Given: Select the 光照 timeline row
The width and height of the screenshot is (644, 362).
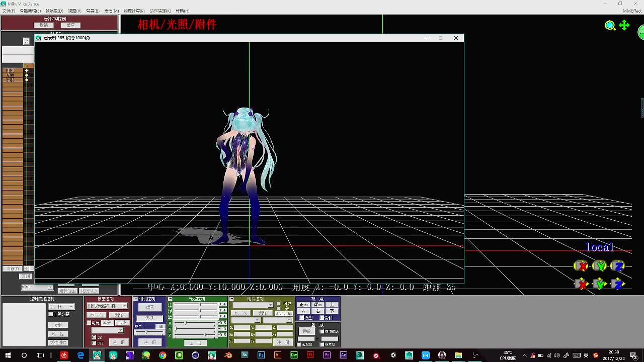Looking at the screenshot, I should pyautogui.click(x=13, y=75).
